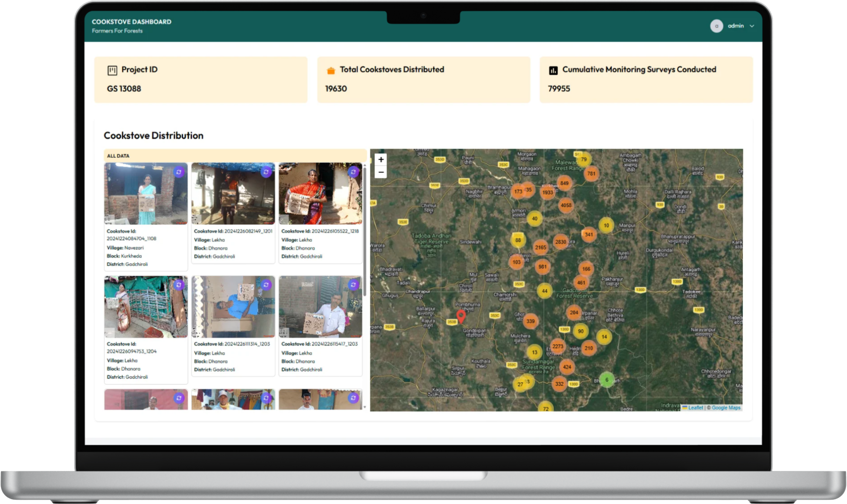Open photo for cookstove 20241226082149_1201
This screenshot has height=504, width=847.
click(x=233, y=194)
